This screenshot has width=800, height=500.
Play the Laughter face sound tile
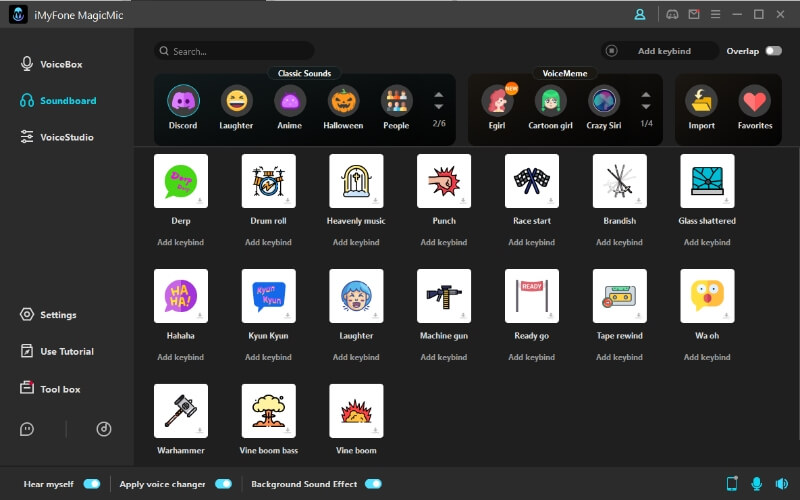[356, 296]
